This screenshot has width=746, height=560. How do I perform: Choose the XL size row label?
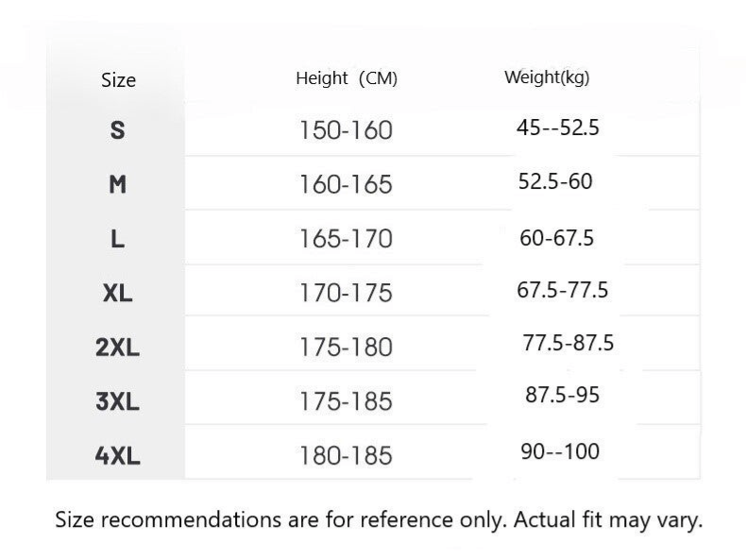[117, 293]
